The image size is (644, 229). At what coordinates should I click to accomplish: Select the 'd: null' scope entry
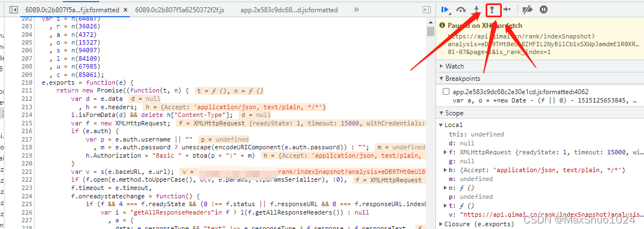coord(462,143)
